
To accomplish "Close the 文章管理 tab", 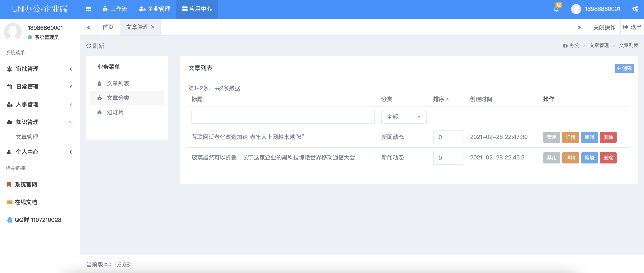I will [153, 27].
